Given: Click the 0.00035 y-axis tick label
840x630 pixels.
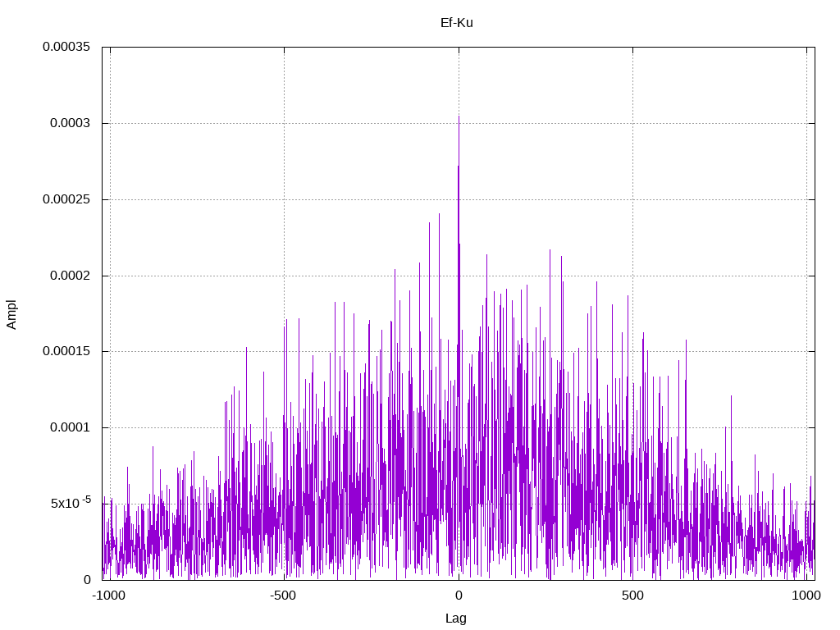Looking at the screenshot, I should (66, 47).
